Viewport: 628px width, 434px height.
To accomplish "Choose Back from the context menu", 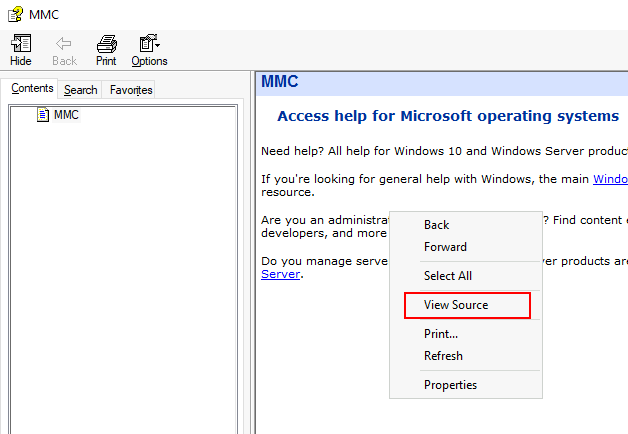I will [x=436, y=225].
